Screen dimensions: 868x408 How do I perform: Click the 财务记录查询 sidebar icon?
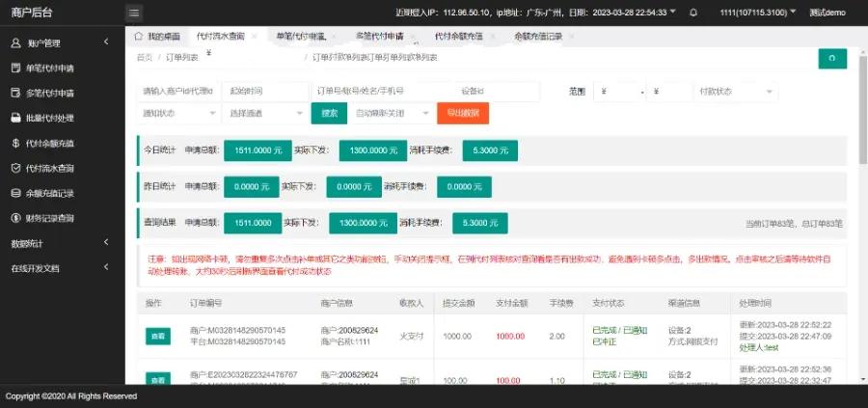tap(16, 218)
